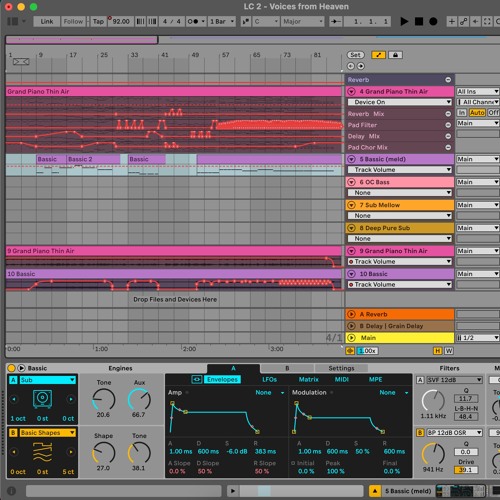Toggle the W optimize width button

pyautogui.click(x=449, y=351)
